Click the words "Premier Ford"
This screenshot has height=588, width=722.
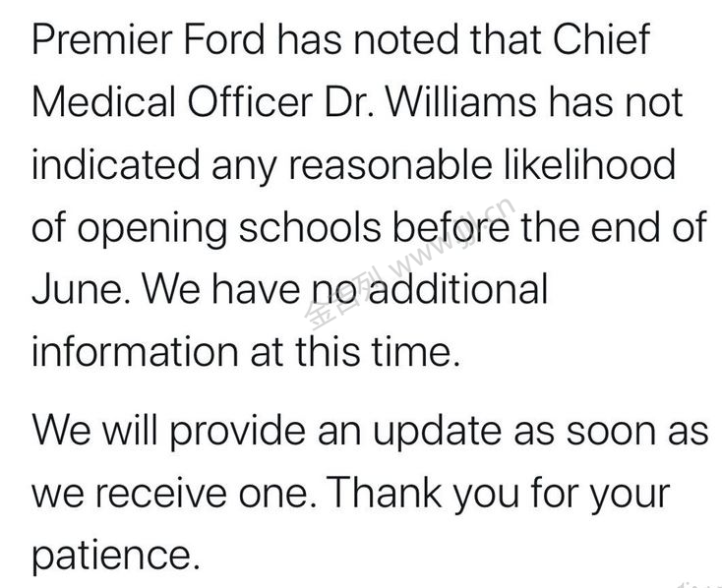[146, 39]
